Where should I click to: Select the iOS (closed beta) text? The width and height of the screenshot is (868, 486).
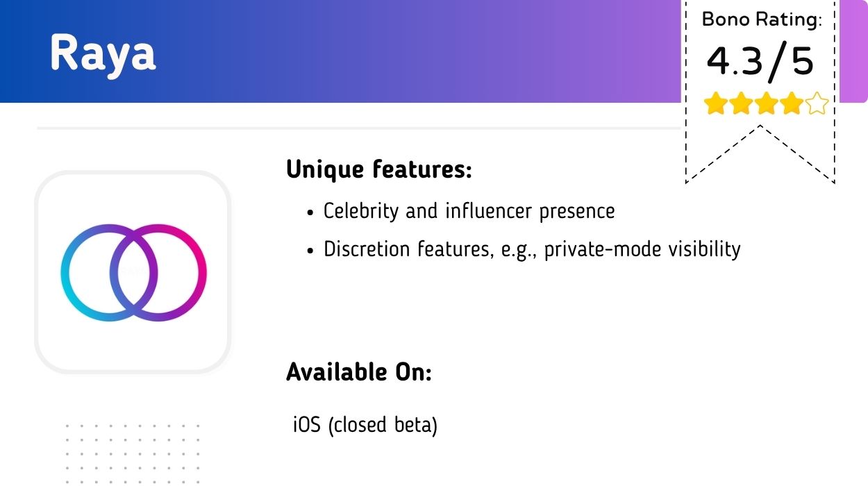click(x=365, y=424)
